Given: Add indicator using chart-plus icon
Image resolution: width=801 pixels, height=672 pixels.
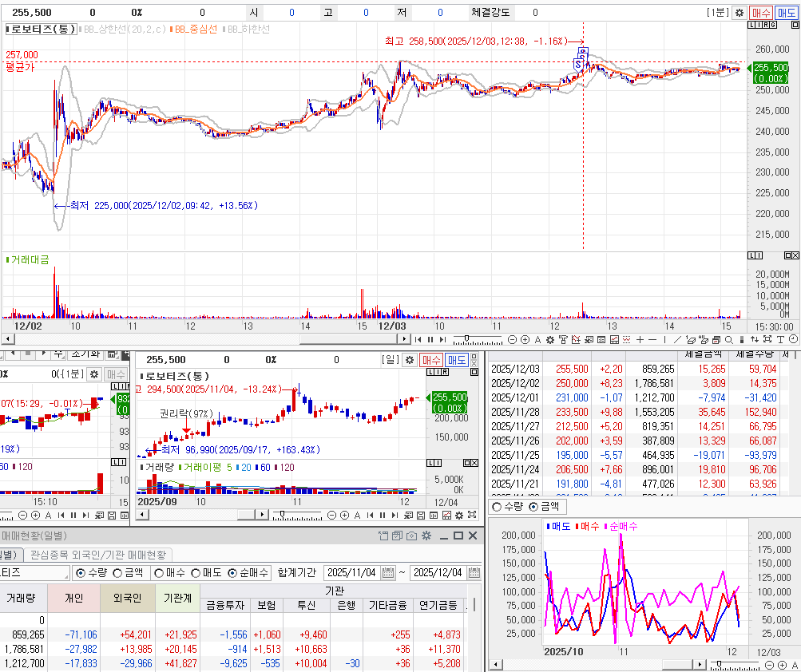Looking at the screenshot, I should 576,339.
